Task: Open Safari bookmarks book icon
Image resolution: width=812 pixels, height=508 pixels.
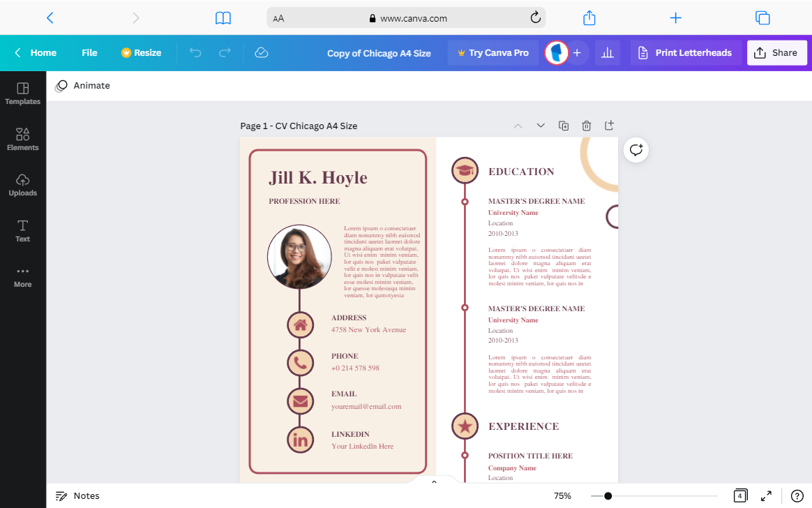Action: pos(223,18)
